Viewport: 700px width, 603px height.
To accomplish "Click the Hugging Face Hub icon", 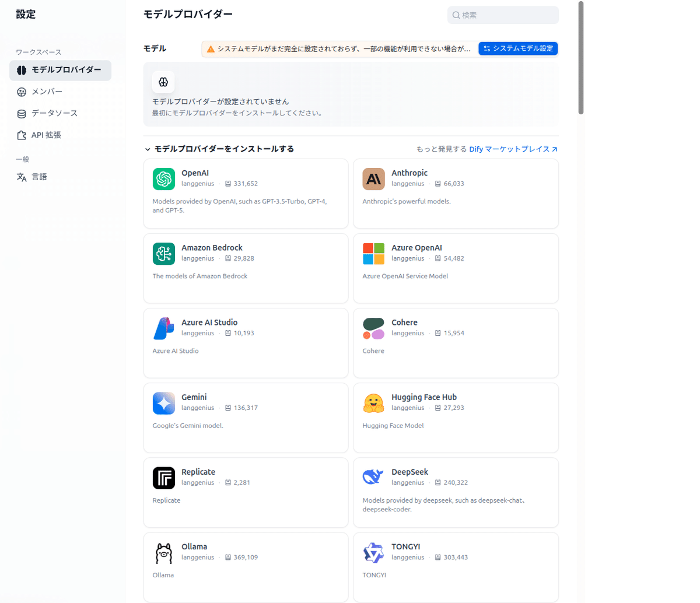I will [x=373, y=403].
